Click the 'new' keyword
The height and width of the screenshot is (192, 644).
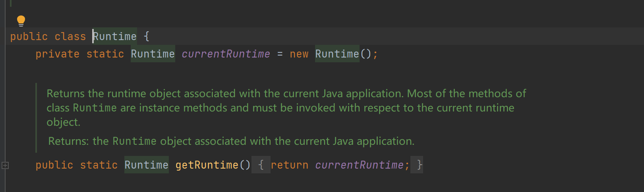pos(299,54)
